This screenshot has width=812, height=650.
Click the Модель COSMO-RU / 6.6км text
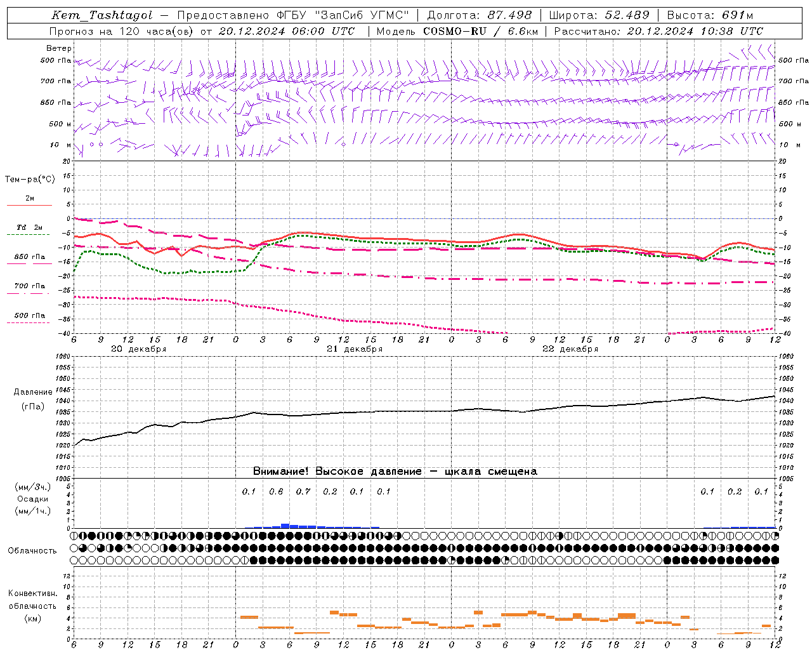coord(457,31)
